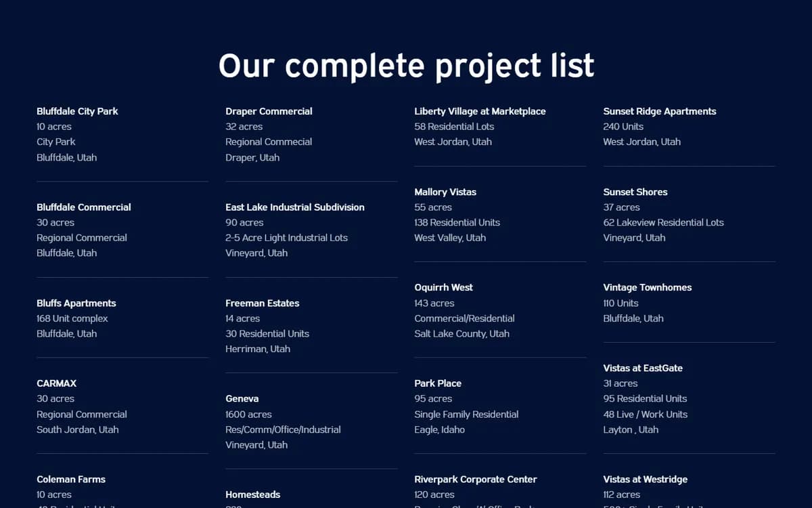Click the 'Herriman, Utah' location
The height and width of the screenshot is (508, 812).
click(x=258, y=349)
